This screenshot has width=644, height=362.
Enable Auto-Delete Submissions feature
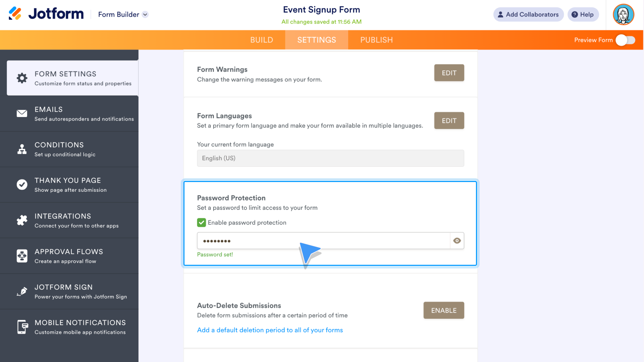[444, 310]
